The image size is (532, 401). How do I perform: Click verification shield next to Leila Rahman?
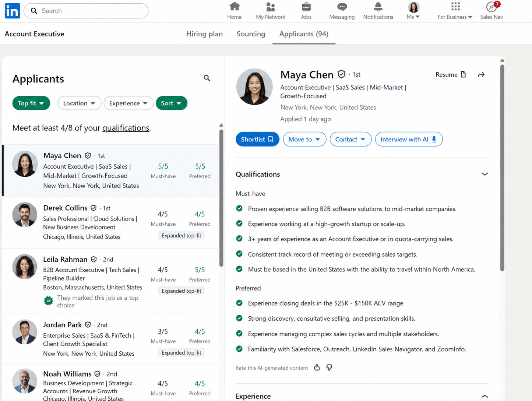click(x=94, y=260)
